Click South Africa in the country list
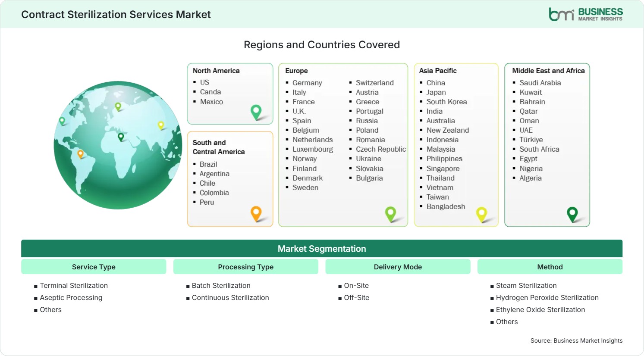This screenshot has height=356, width=644. coord(539,149)
